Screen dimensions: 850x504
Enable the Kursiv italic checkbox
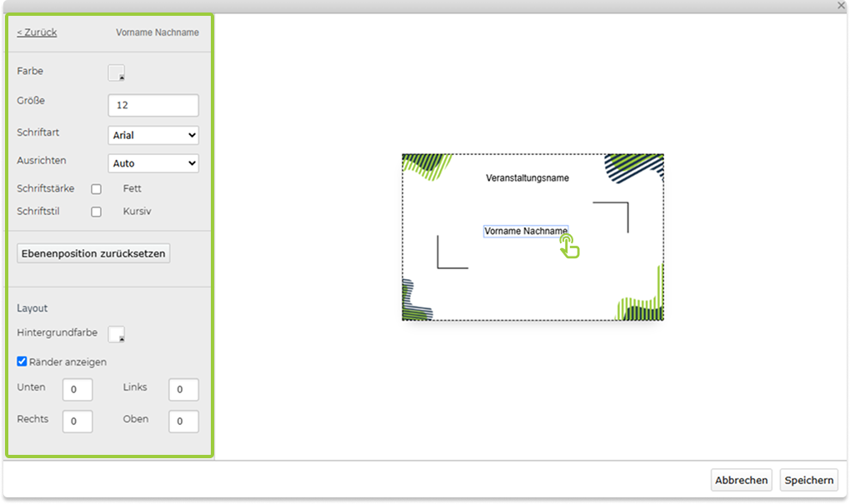96,212
